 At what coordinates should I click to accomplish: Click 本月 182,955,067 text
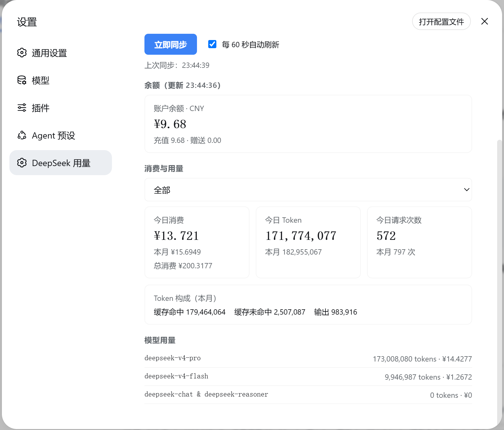[293, 252]
